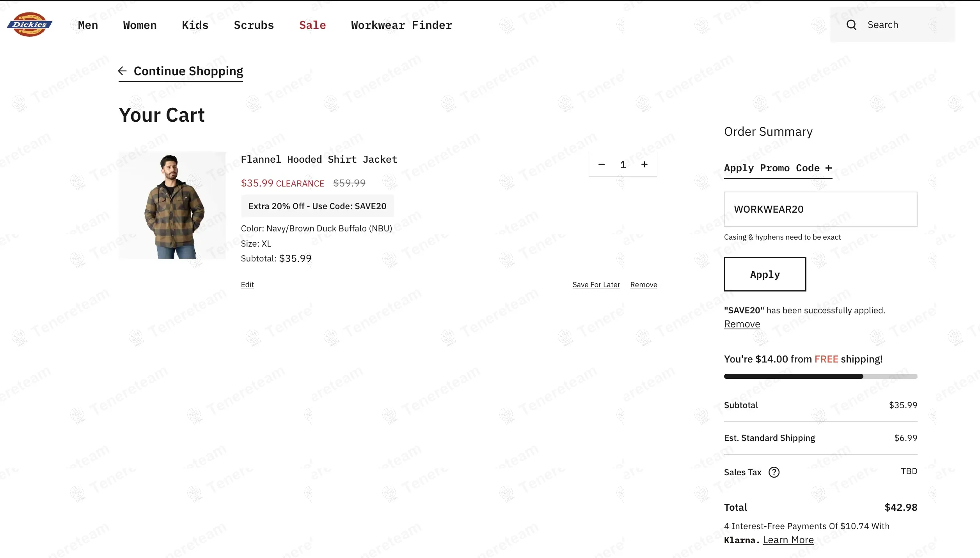980x558 pixels.
Task: Edit the Flannel Hooded Shirt Jacket
Action: [x=247, y=285]
